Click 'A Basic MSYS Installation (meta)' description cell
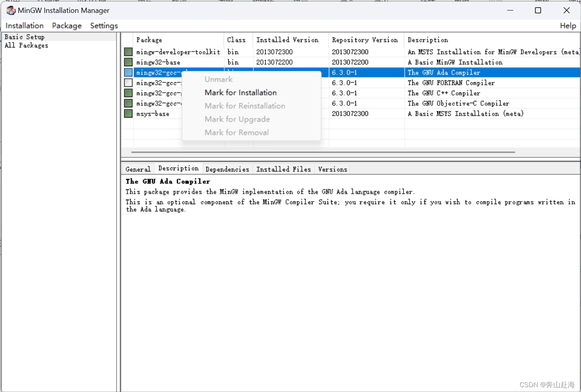Viewport: 581px width, 392px height. 466,114
